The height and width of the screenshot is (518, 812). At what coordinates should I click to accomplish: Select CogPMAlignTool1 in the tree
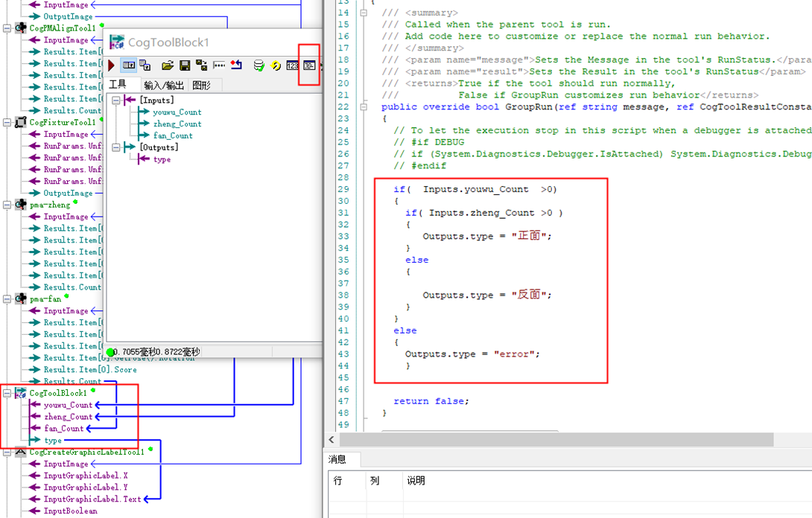coord(63,28)
